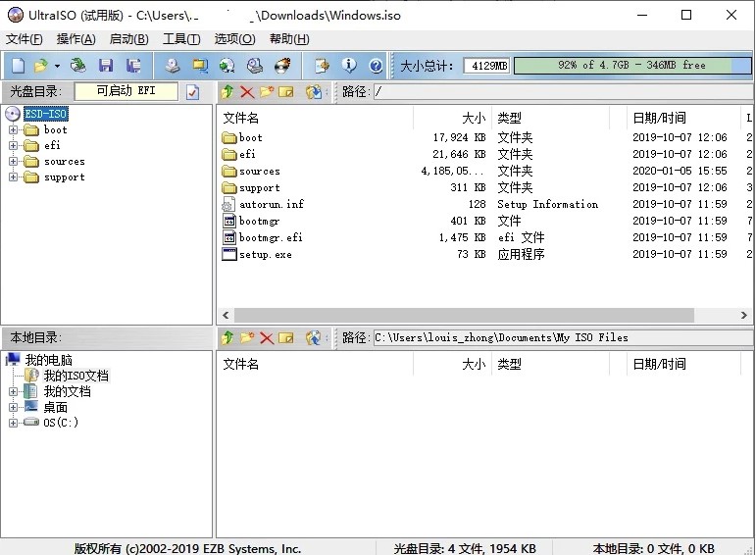Viewport: 756px width, 555px height.
Task: Expand 桌面 in local tree
Action: (x=13, y=407)
